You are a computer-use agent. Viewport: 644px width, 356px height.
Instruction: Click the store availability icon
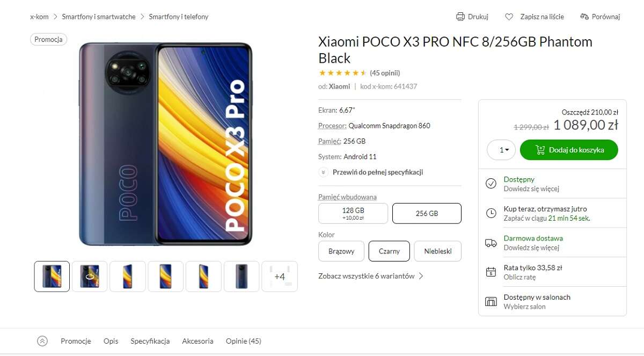pos(491,301)
